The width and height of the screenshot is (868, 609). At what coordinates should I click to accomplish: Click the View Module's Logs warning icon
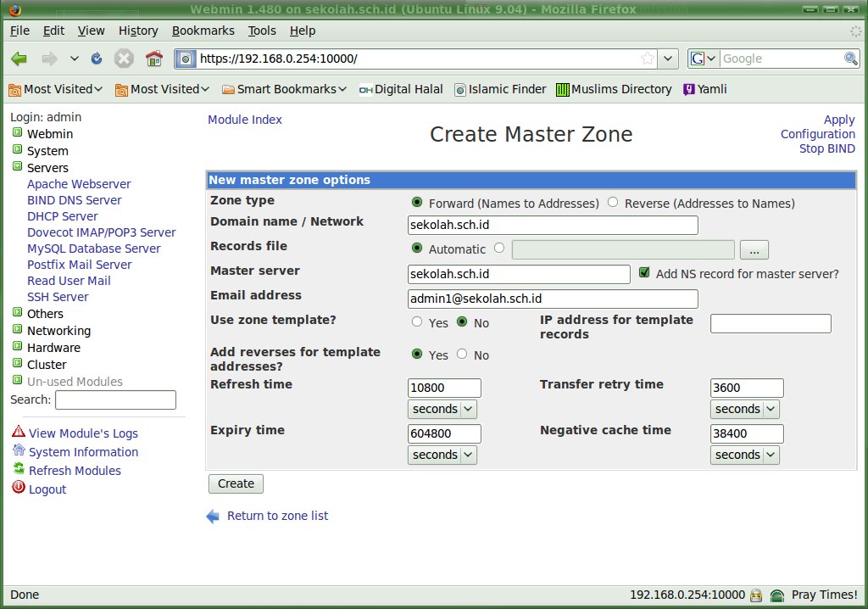tap(18, 433)
